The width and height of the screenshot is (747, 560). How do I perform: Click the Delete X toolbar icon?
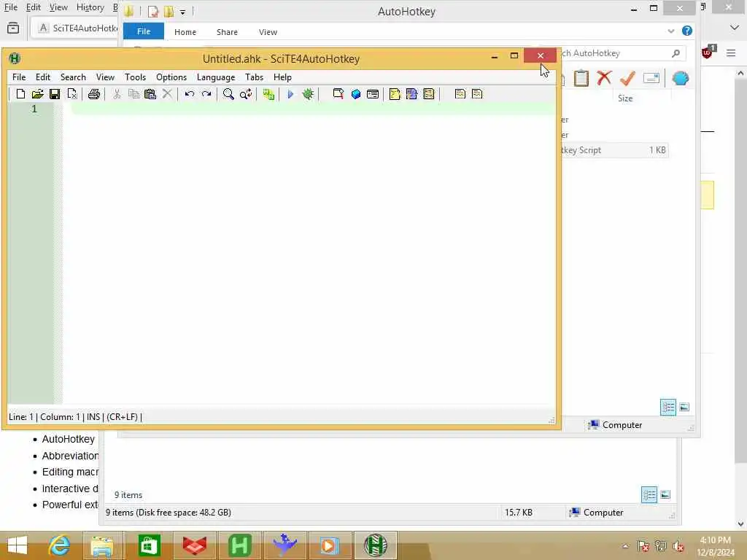coord(167,94)
